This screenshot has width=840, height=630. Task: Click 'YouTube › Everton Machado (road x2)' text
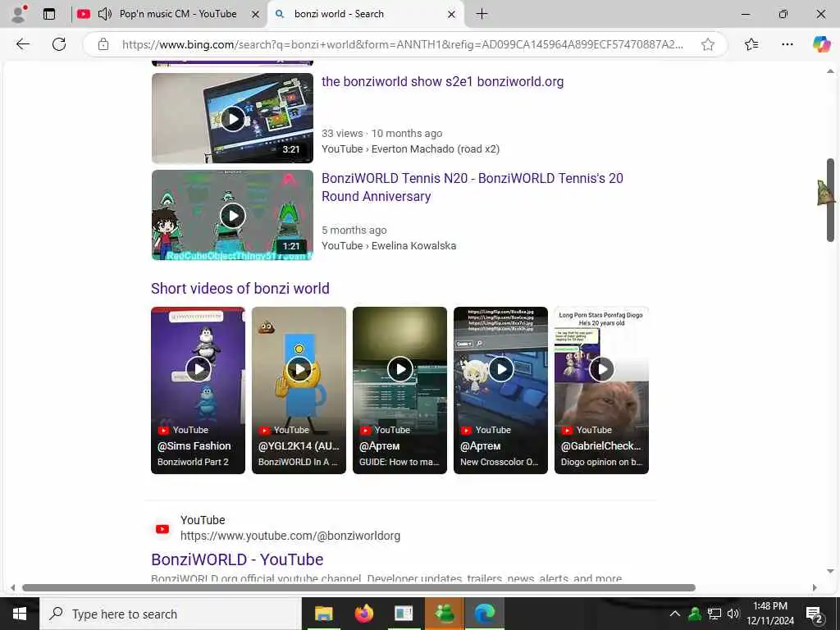[410, 149]
